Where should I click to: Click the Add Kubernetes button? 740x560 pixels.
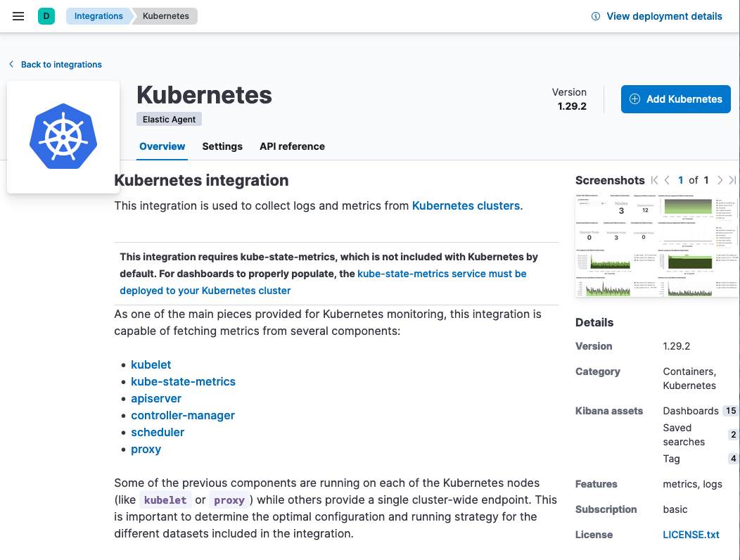[675, 98]
